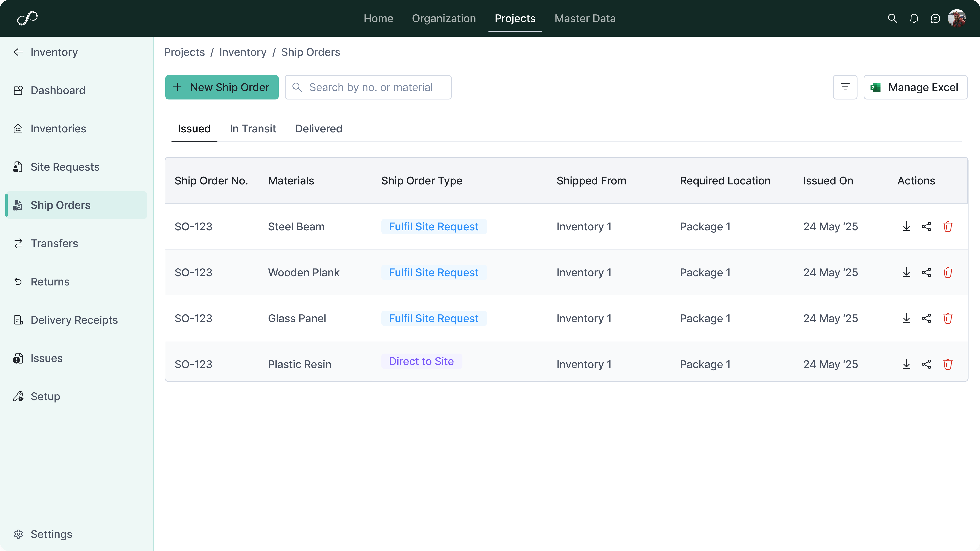This screenshot has height=551, width=980.
Task: Open the chat messages icon
Action: click(935, 18)
